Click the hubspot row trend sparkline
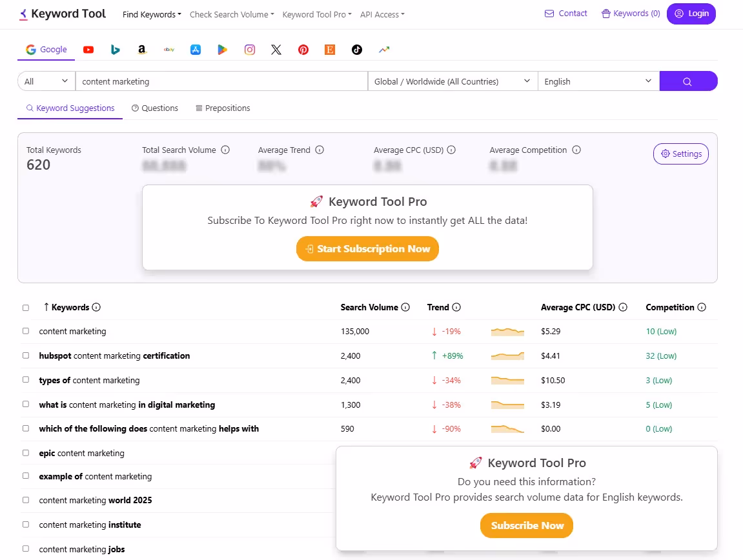 coord(507,355)
